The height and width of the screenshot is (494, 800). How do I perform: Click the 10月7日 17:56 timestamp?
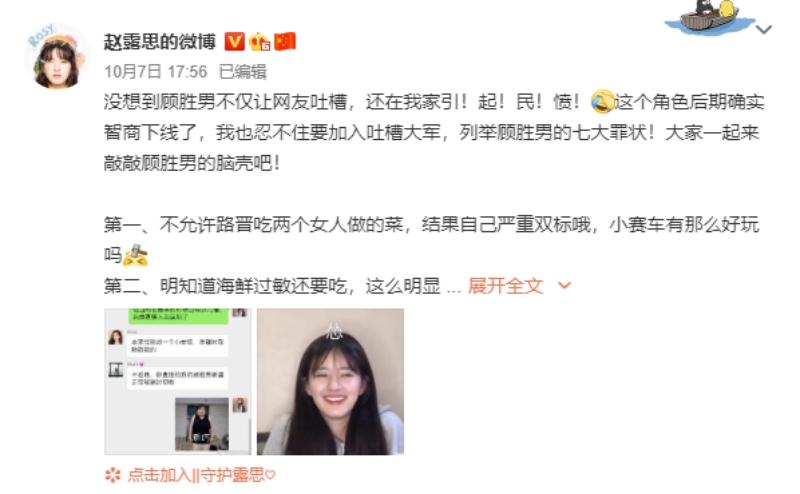coord(156,71)
